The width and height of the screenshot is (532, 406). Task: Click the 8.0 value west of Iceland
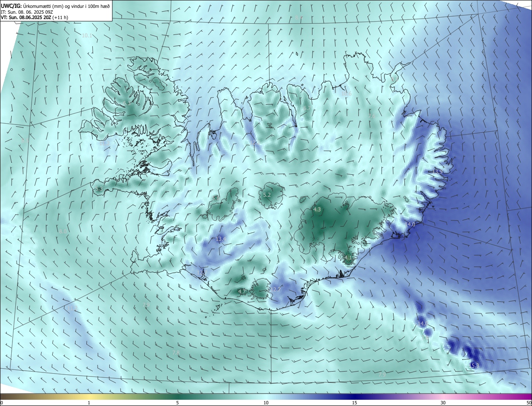click(63, 231)
